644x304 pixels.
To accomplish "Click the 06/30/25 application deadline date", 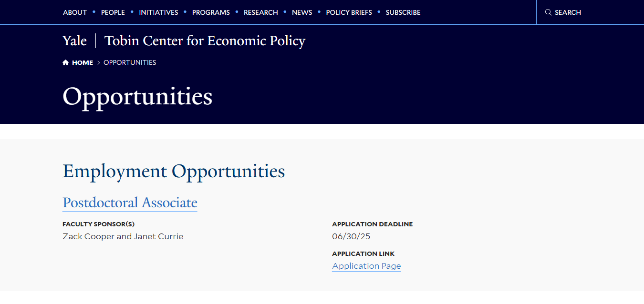I will tap(351, 236).
